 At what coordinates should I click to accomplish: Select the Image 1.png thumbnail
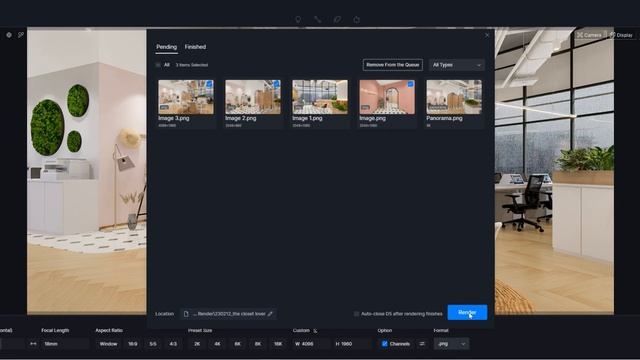[320, 97]
